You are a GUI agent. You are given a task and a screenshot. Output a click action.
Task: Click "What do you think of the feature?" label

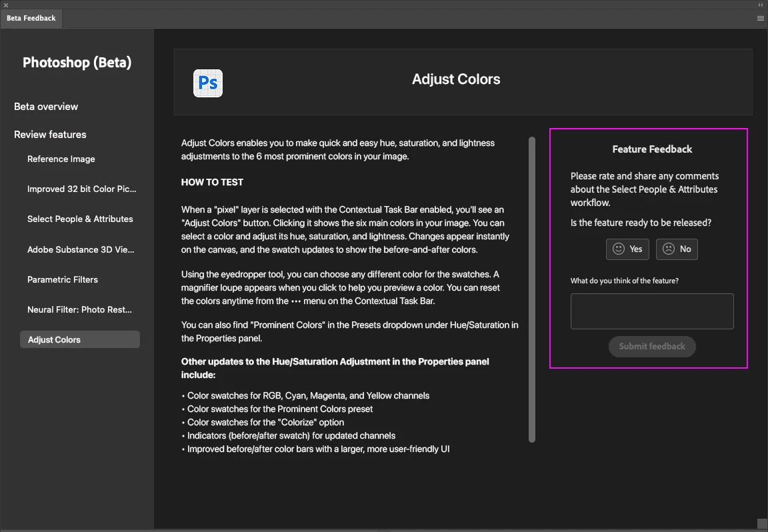[625, 281]
